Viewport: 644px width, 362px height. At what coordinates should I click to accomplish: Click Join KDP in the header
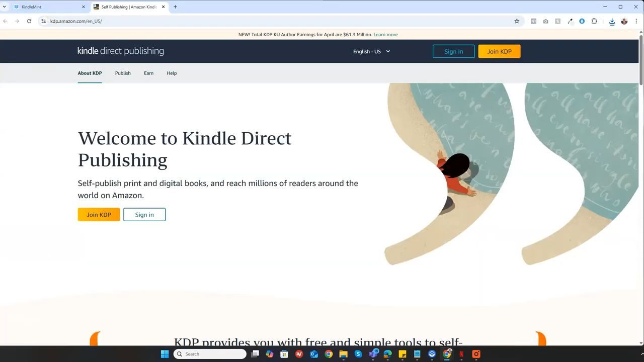click(499, 51)
